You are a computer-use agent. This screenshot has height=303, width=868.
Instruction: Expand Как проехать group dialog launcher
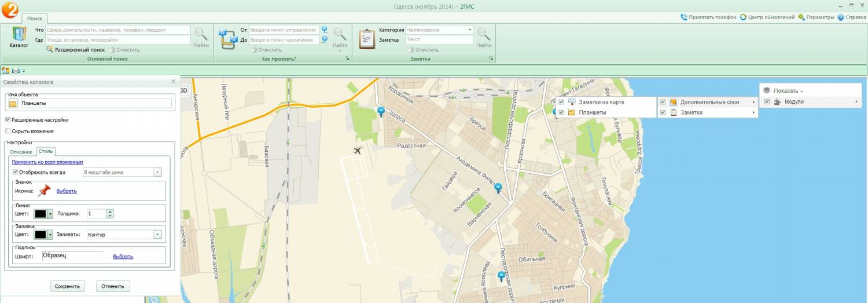pos(348,59)
